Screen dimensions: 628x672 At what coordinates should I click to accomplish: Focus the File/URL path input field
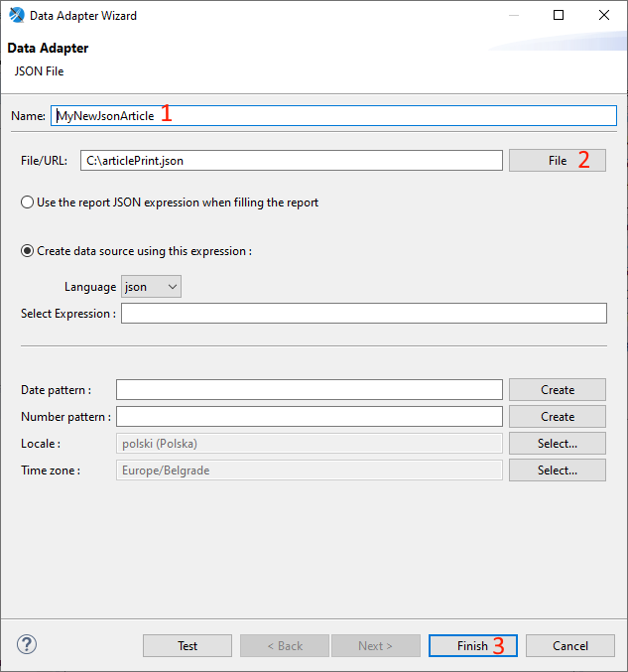click(292, 161)
